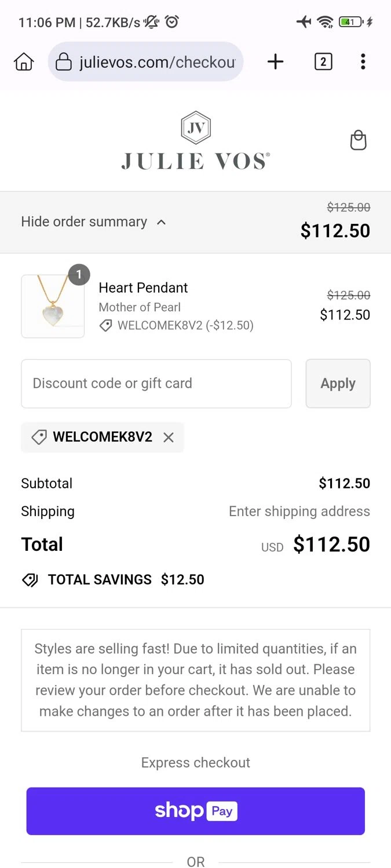Tap the Wi-Fi status bar icon
The image size is (391, 868).
coord(325,22)
